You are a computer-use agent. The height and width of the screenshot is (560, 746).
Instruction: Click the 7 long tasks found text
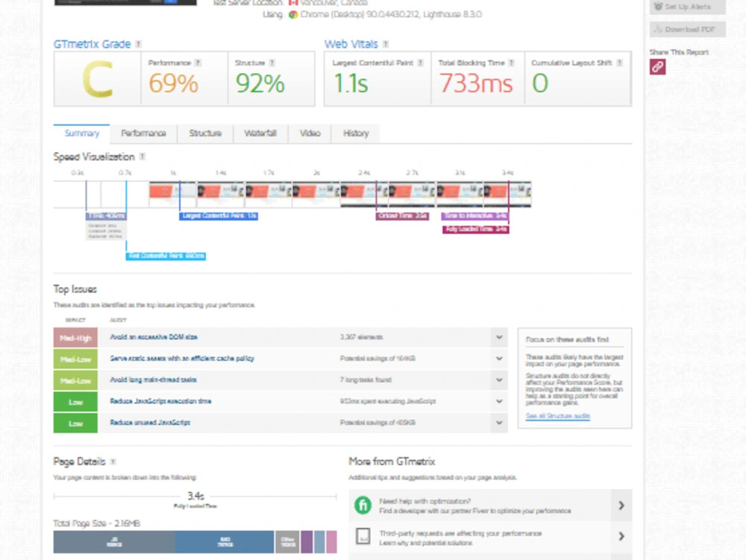tap(366, 380)
